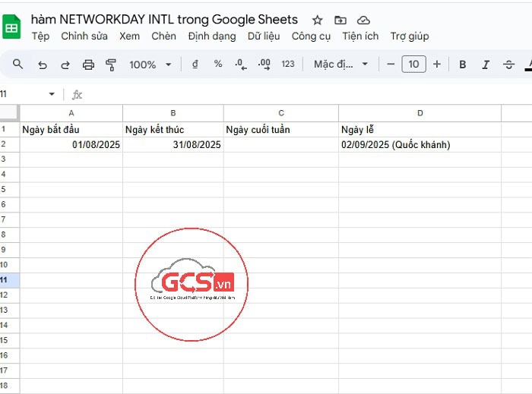Viewport: 532px width, 394px height.
Task: Undo the last action
Action: pos(42,65)
